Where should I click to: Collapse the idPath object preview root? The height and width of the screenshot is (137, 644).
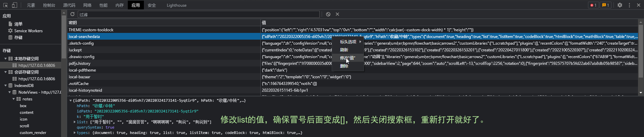tap(70, 100)
